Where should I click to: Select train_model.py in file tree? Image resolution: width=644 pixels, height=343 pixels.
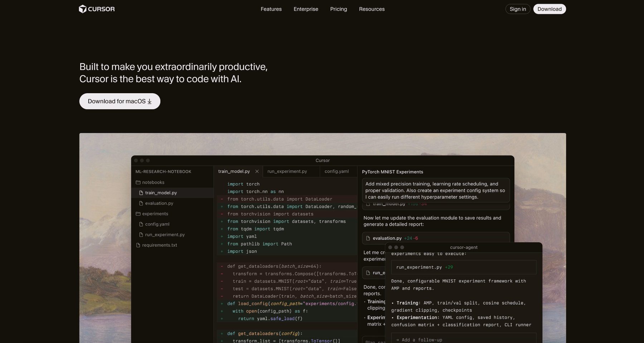pos(173,193)
